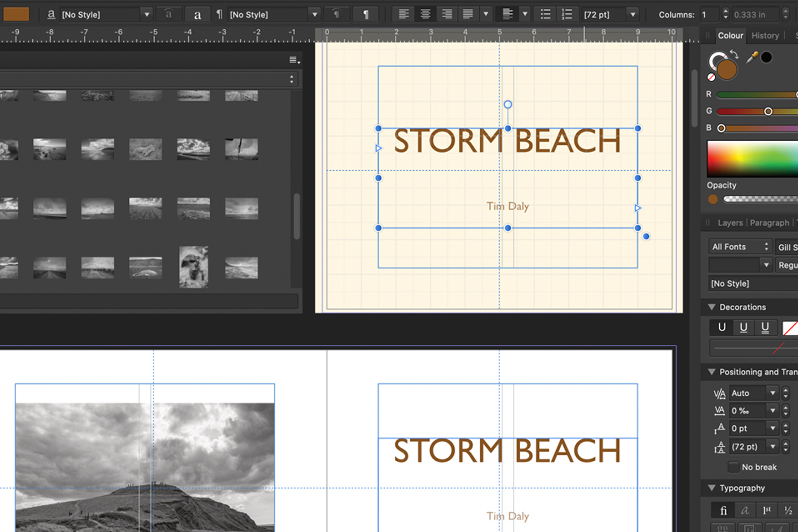
Task: Click the G colour slider handle
Action: [x=768, y=111]
